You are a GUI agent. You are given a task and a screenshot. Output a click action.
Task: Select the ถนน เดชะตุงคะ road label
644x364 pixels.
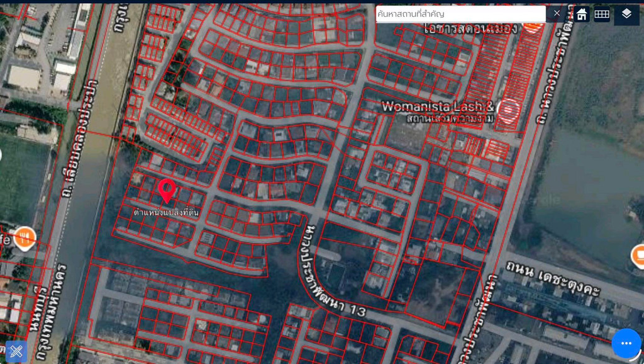pos(553,278)
